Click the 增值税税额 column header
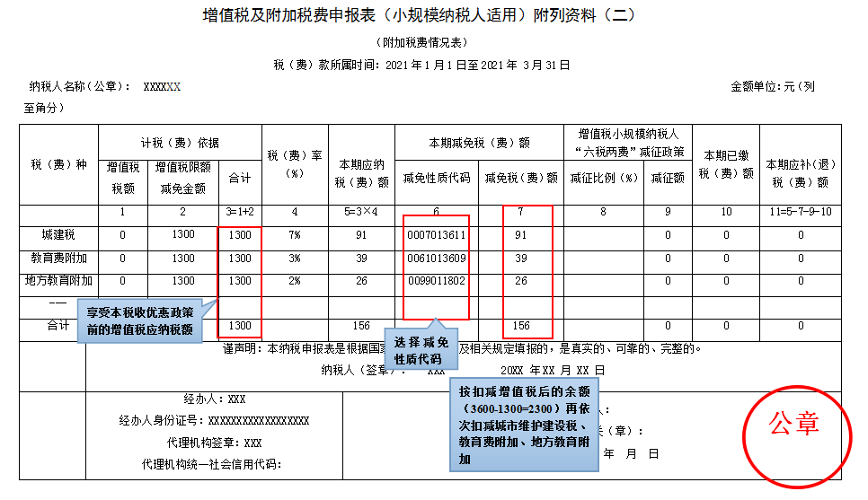Image resolution: width=868 pixels, height=500 pixels. (x=123, y=178)
